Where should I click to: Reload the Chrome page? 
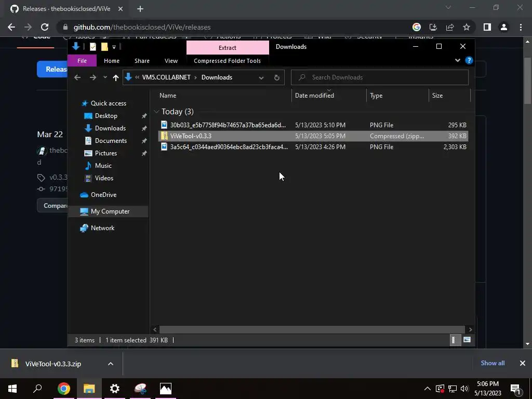tap(45, 27)
